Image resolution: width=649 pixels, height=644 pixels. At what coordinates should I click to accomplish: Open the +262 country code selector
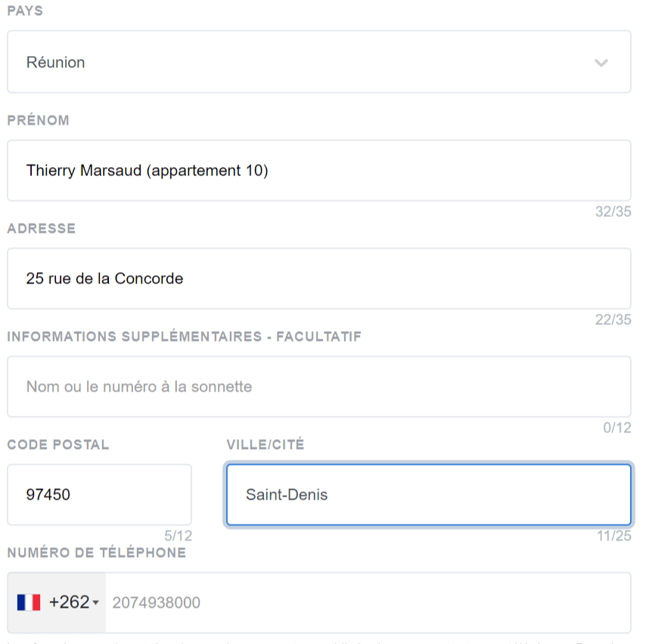coord(57,602)
